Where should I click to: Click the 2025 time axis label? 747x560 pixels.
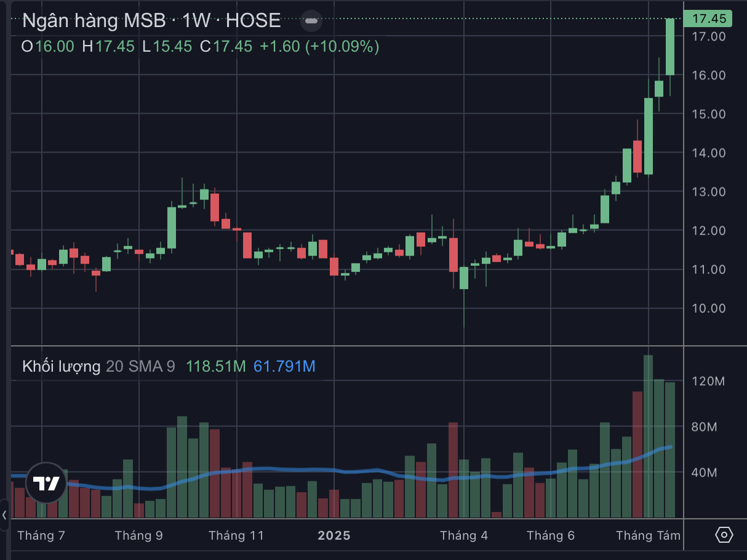point(334,535)
